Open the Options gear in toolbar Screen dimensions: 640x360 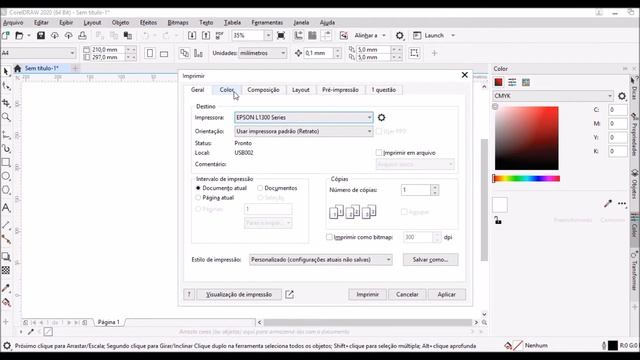[x=400, y=36]
